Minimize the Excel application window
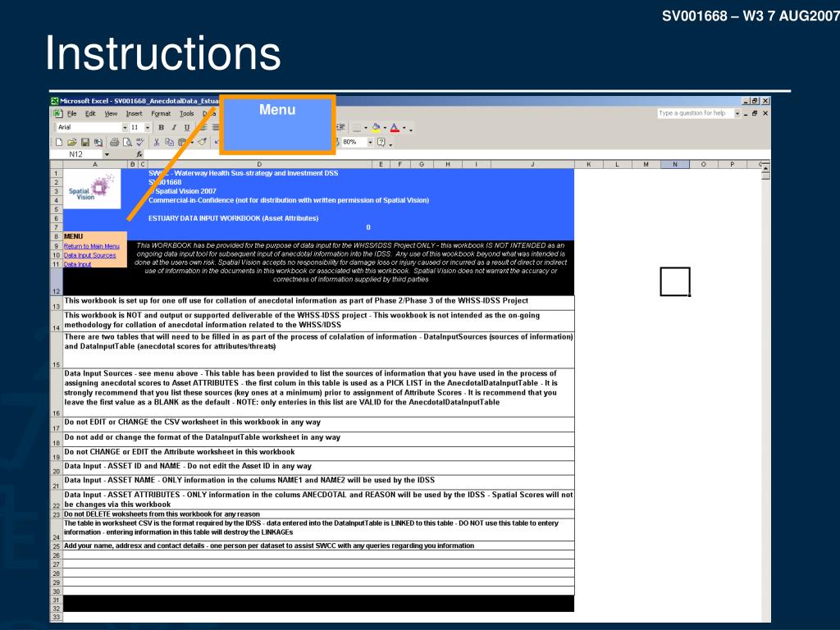The width and height of the screenshot is (840, 630). click(x=745, y=101)
